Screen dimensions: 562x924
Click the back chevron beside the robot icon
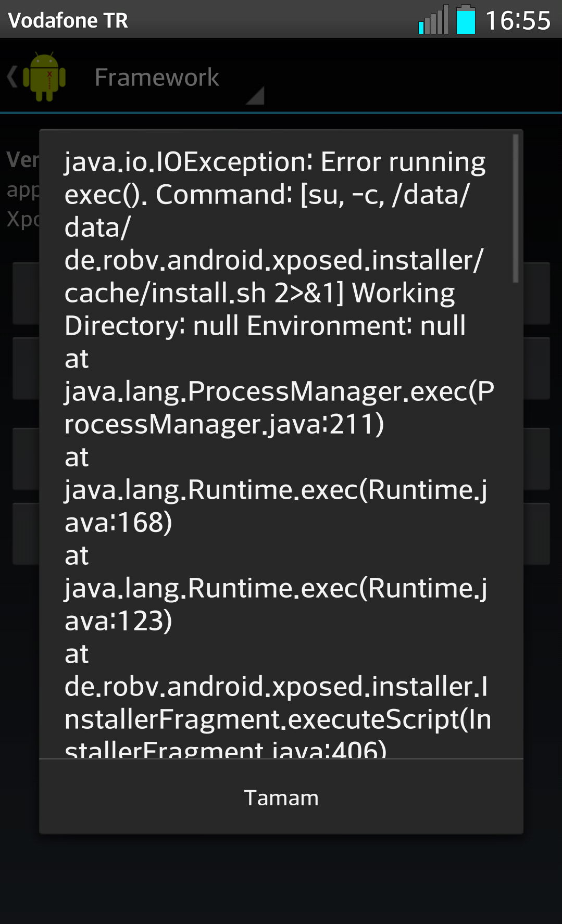pos(13,77)
